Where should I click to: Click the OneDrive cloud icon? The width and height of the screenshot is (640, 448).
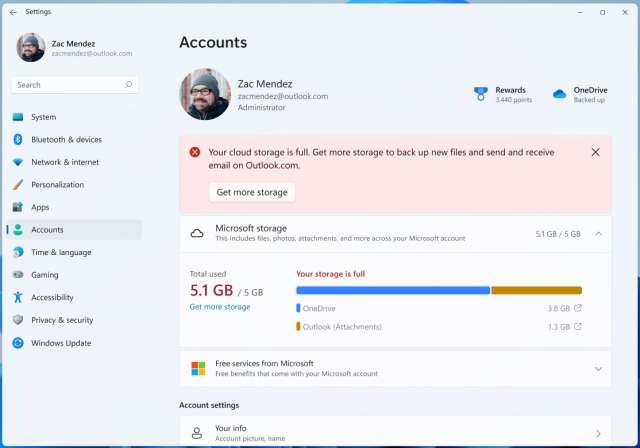click(559, 94)
